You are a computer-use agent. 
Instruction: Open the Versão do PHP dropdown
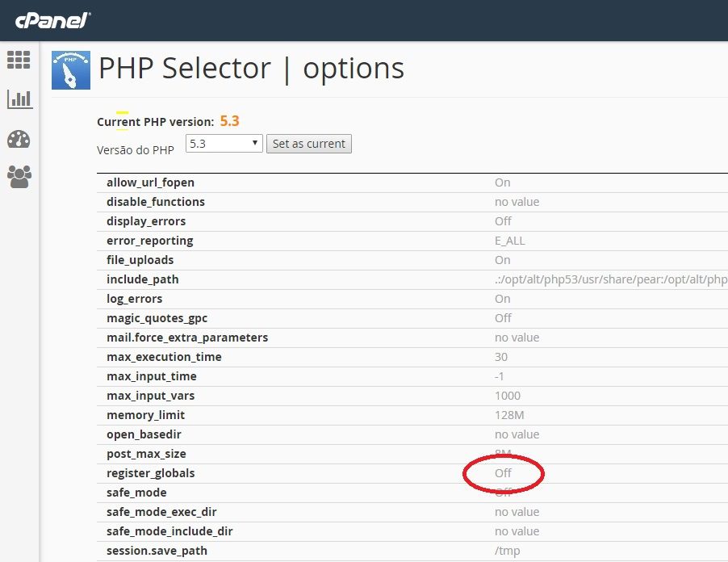pos(224,143)
